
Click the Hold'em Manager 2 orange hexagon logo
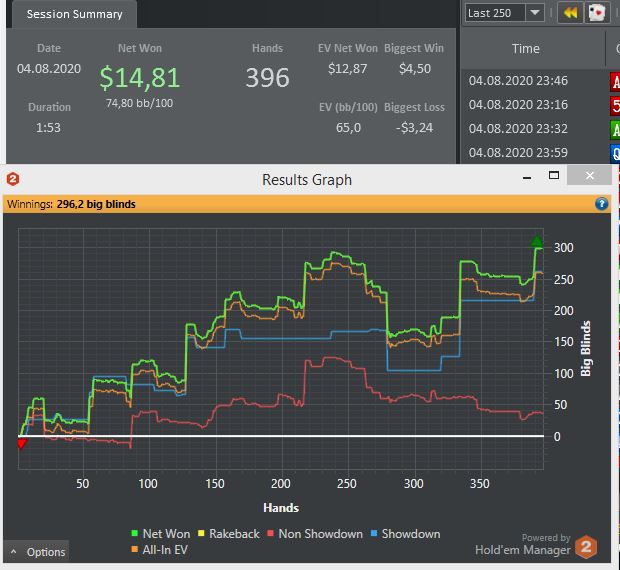pyautogui.click(x=586, y=547)
